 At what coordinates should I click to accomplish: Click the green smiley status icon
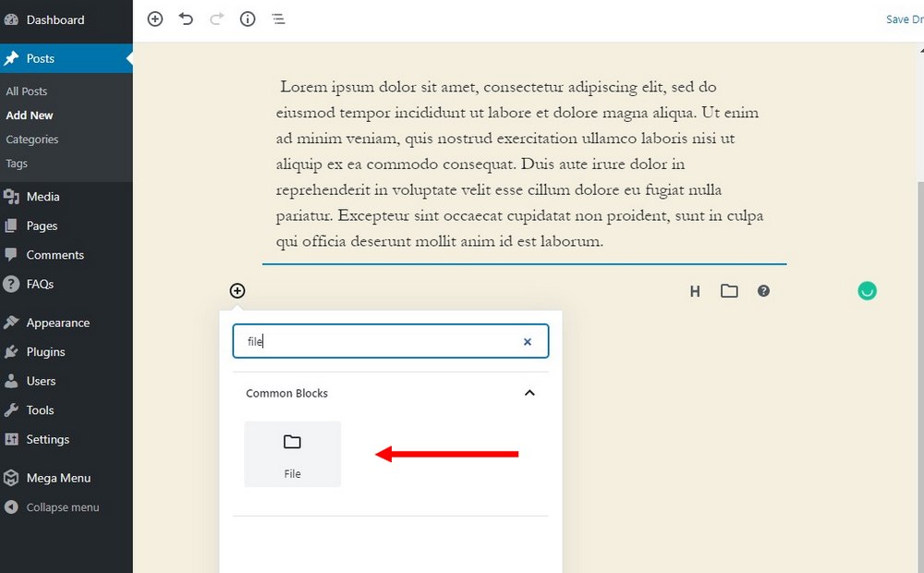tap(867, 290)
